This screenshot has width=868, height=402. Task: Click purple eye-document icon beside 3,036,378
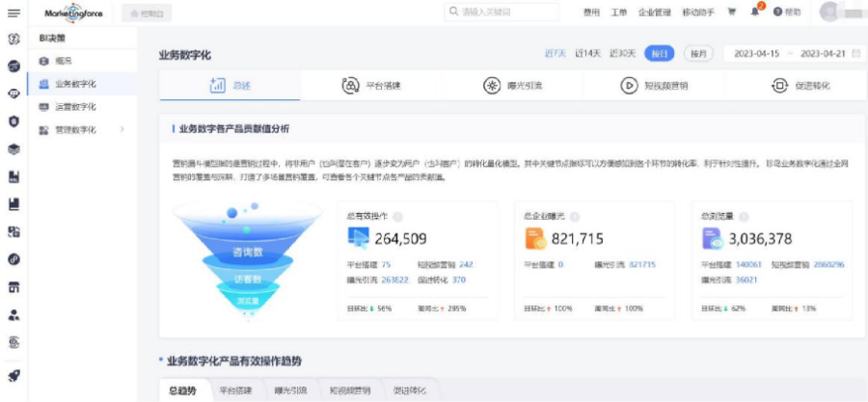pos(713,238)
